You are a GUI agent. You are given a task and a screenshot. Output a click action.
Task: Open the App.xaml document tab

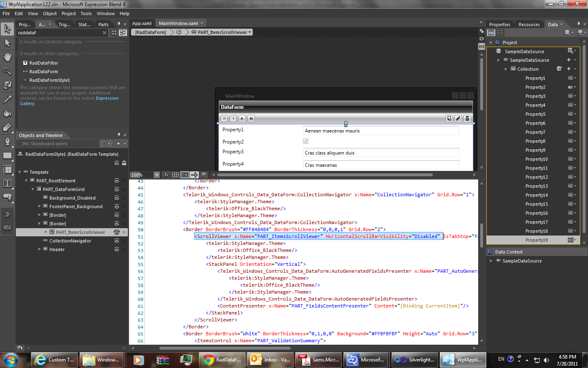(142, 23)
